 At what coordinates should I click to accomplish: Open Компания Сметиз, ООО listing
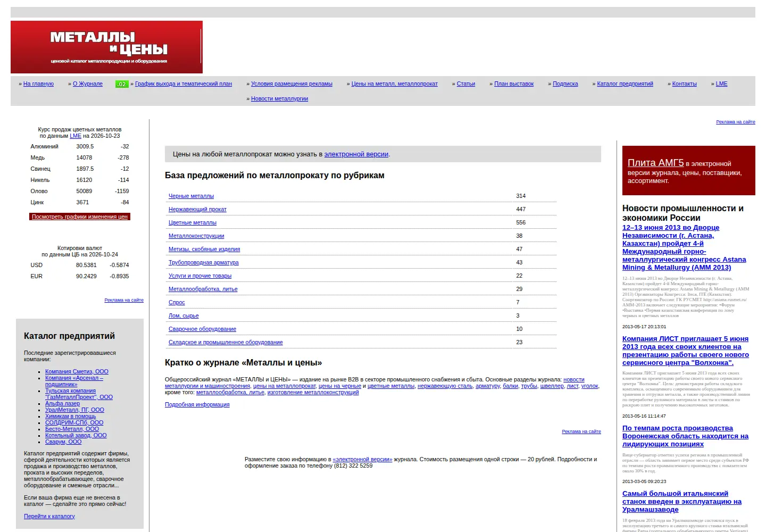[x=77, y=372]
